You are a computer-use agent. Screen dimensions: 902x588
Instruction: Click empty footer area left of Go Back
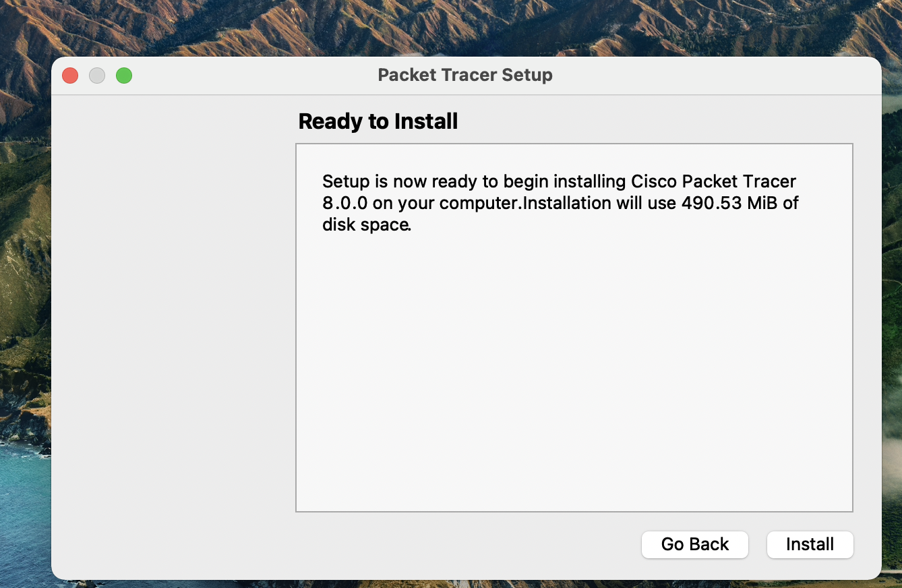(x=404, y=545)
